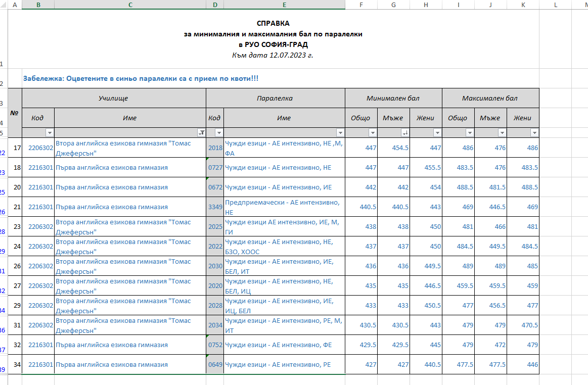Select column C header
588x385 pixels.
click(x=130, y=5)
